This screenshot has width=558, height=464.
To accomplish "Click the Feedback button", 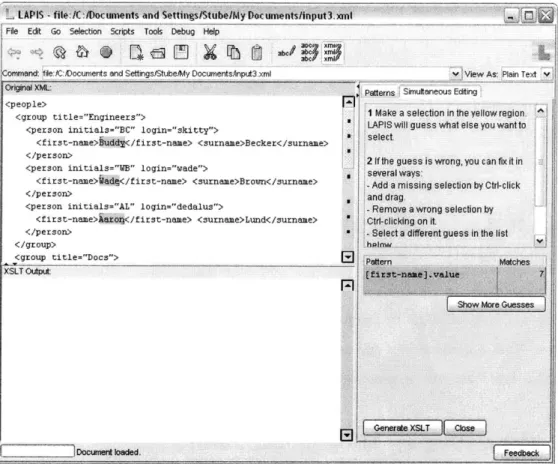I will click(x=521, y=453).
